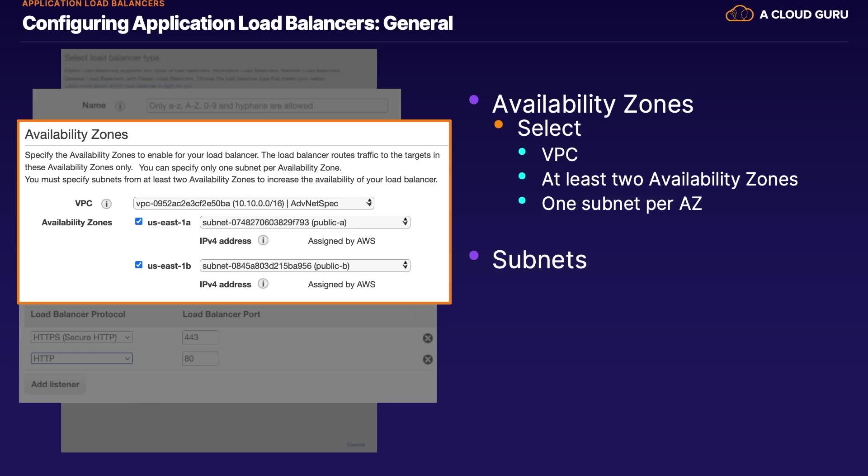The image size is (868, 476).
Task: Open the public-b subnet dropdown
Action: (x=305, y=266)
